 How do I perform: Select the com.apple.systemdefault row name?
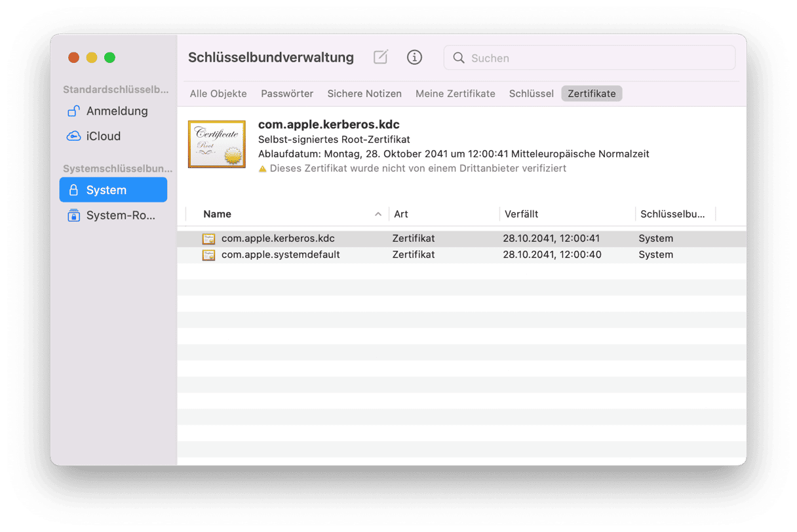[x=281, y=255]
